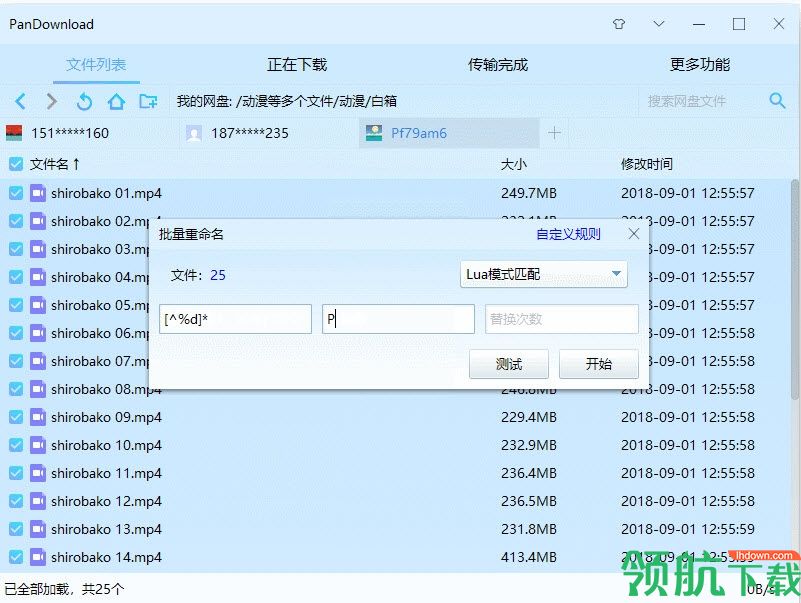Click file count 25 in dialog
This screenshot has width=801, height=603.
coord(218,275)
